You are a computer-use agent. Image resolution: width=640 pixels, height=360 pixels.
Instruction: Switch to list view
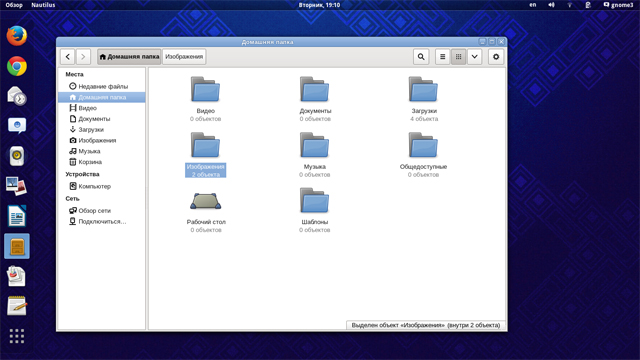click(x=442, y=57)
